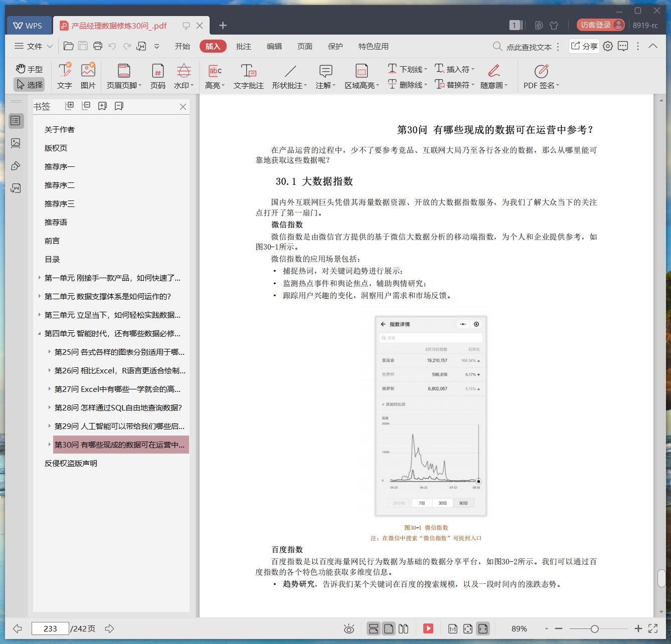Toggle eye protection mode icon
Screen dimensions: 671x644
(349, 628)
